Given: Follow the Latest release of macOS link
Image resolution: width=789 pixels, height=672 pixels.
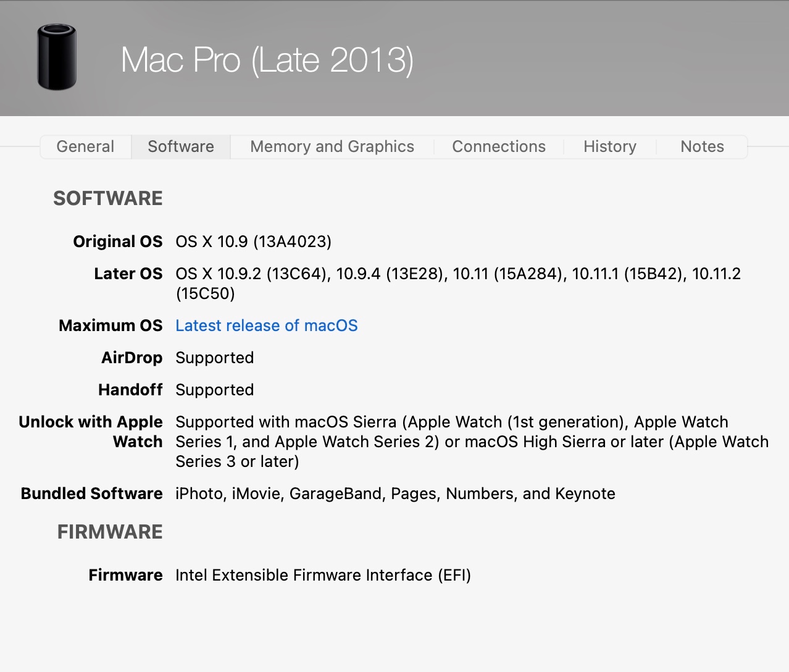Looking at the screenshot, I should pyautogui.click(x=267, y=325).
